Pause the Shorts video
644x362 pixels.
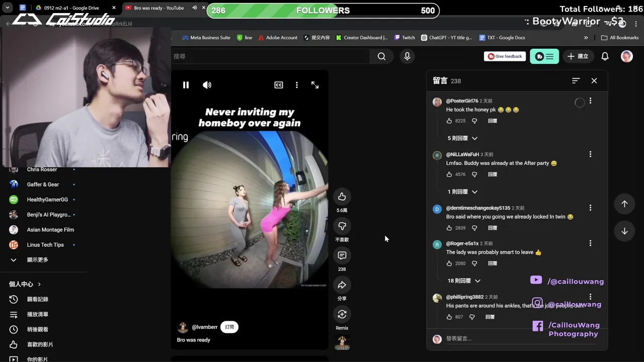pyautogui.click(x=186, y=85)
